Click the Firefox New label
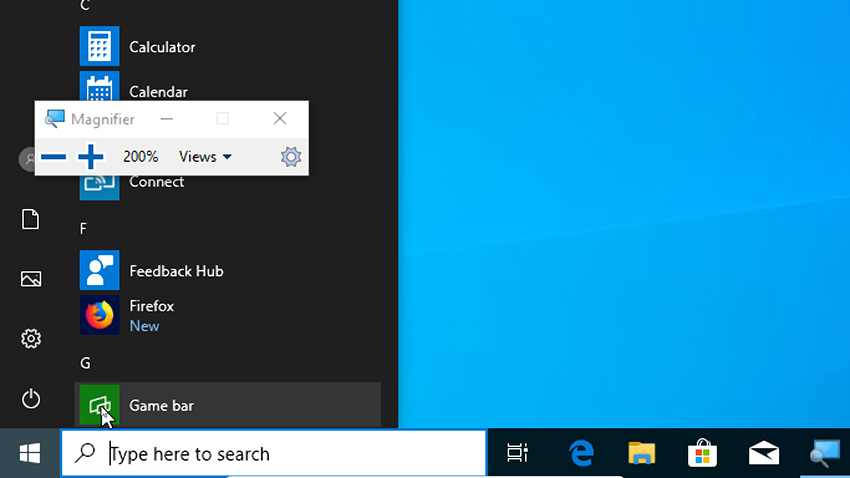This screenshot has width=850, height=478. coord(144,326)
